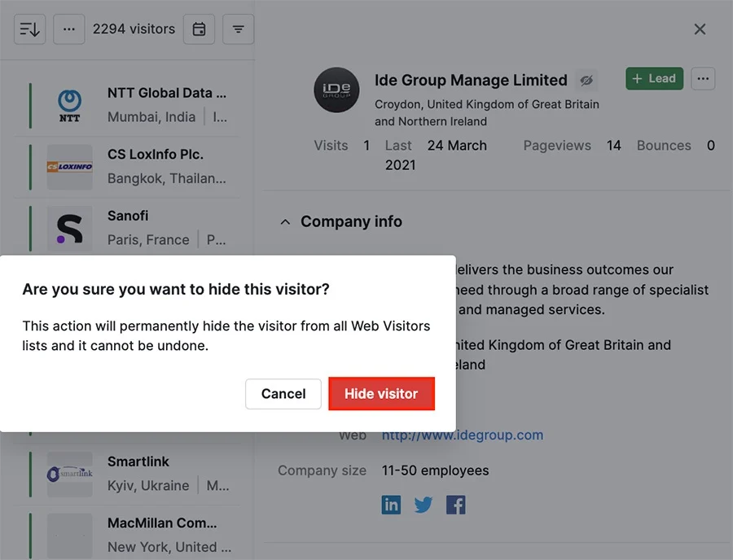Image resolution: width=733 pixels, height=560 pixels.
Task: Open the filter icon for visitors
Action: (x=239, y=29)
